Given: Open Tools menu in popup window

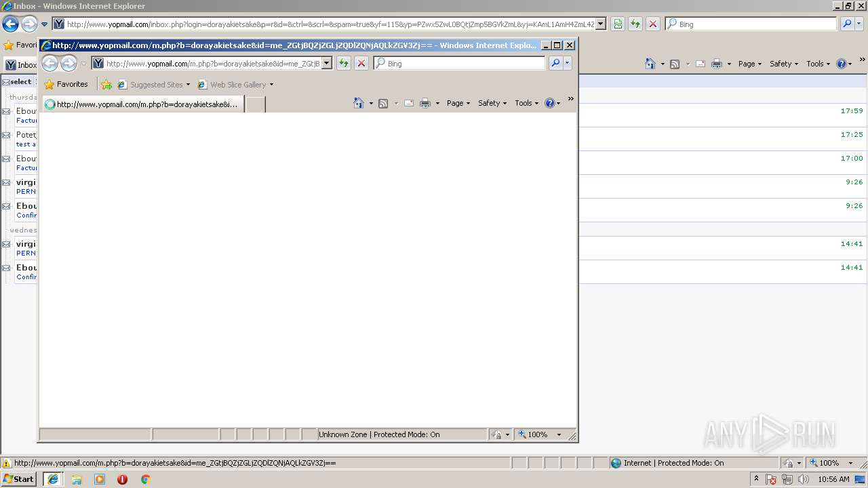Looking at the screenshot, I should point(526,103).
